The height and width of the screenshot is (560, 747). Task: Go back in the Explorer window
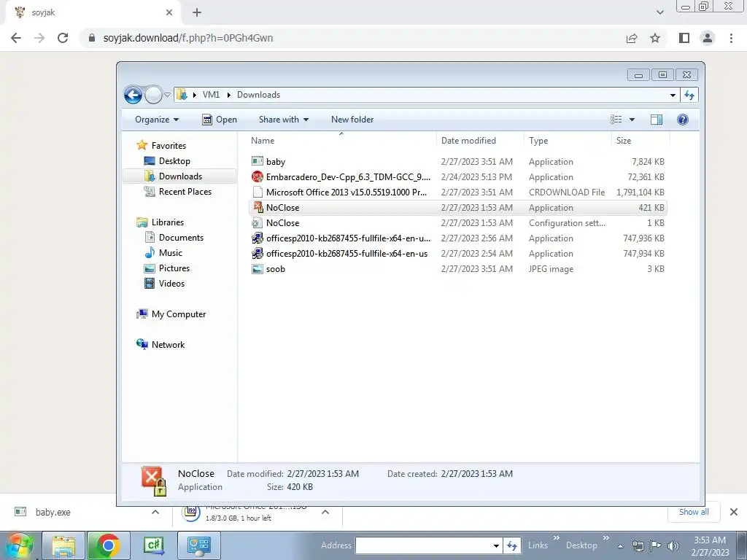tap(133, 95)
